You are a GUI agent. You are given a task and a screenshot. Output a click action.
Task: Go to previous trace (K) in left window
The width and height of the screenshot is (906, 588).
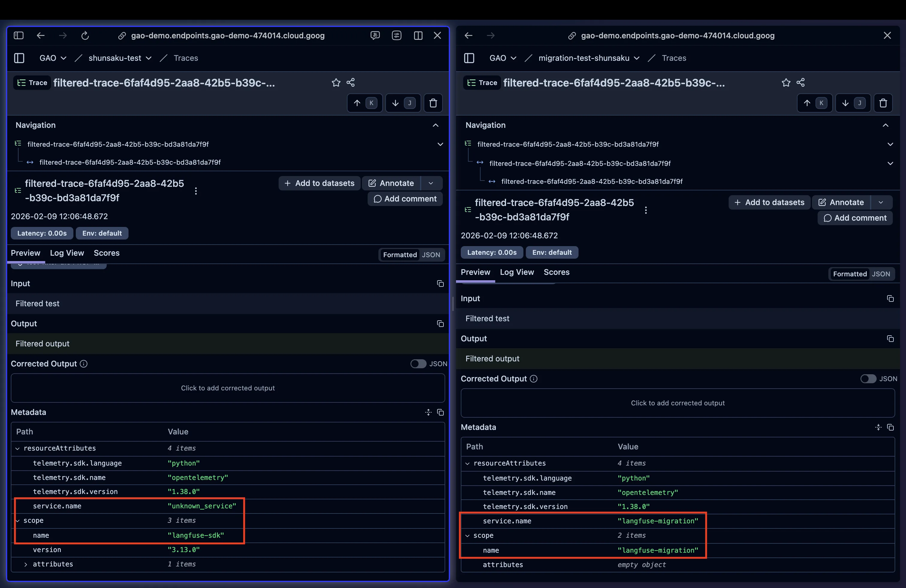pos(365,103)
